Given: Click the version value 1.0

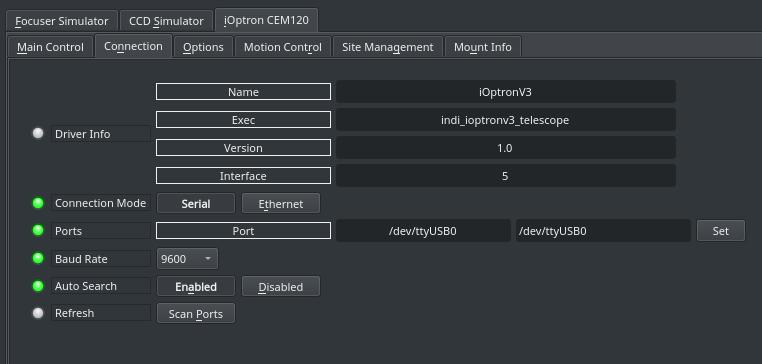Looking at the screenshot, I should [505, 148].
